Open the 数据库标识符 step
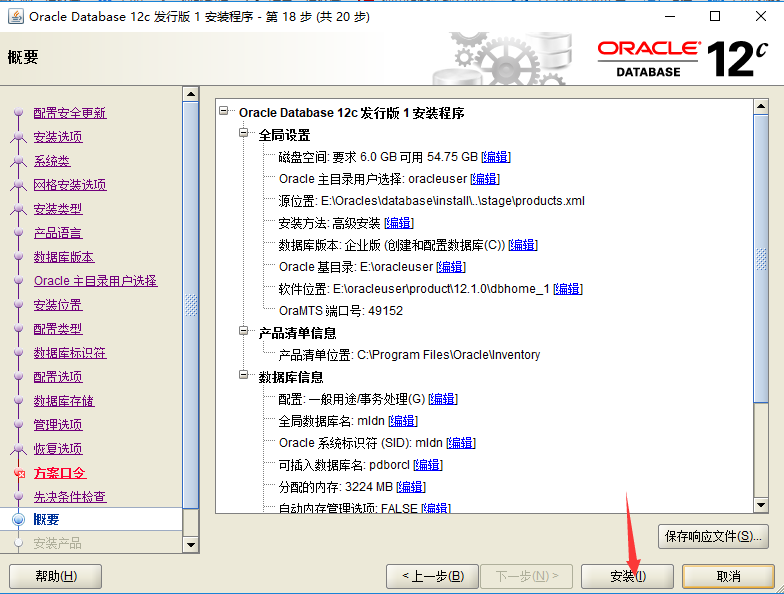Viewport: 784px width, 594px height. pos(70,353)
